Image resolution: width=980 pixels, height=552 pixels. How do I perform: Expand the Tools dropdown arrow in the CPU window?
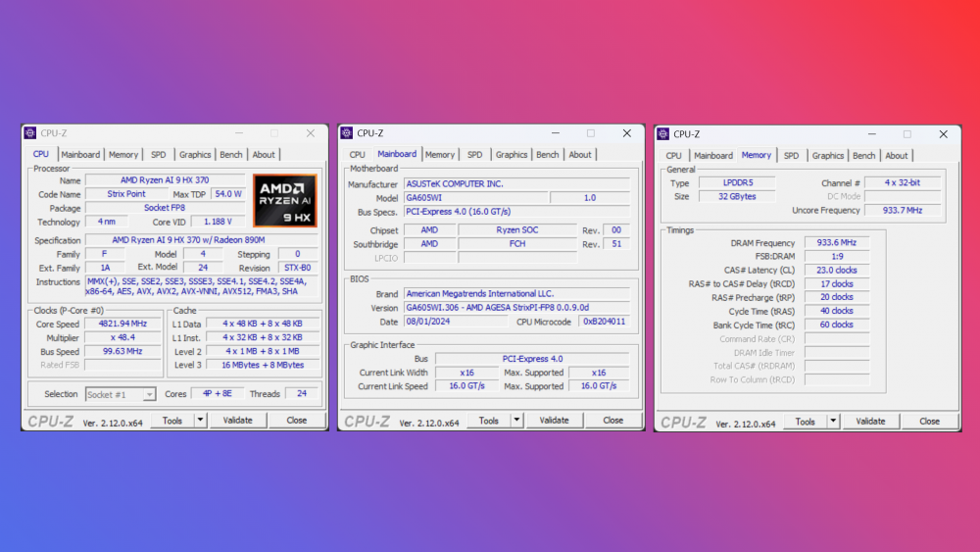click(x=200, y=421)
